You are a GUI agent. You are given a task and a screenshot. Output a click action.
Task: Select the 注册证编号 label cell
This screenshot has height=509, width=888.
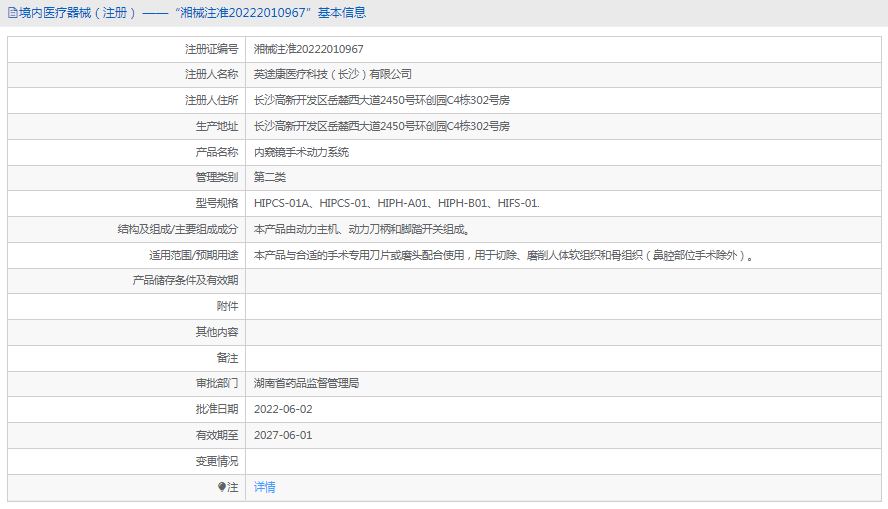212,49
